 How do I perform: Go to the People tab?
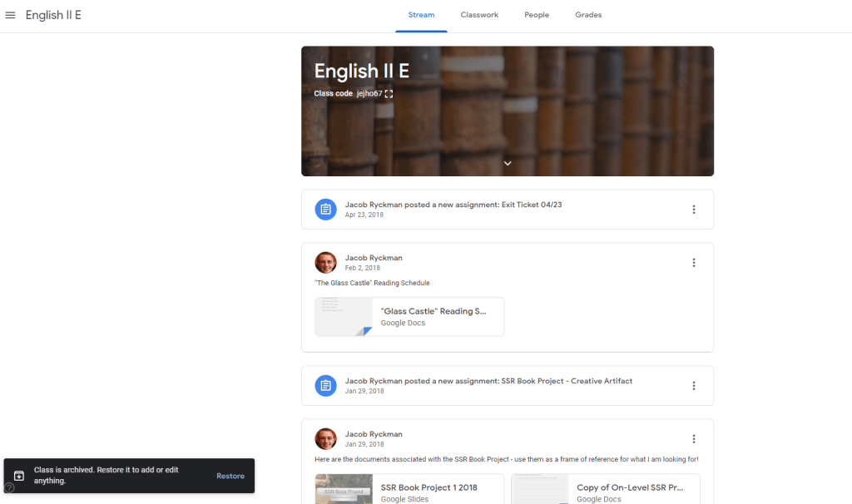click(x=537, y=15)
